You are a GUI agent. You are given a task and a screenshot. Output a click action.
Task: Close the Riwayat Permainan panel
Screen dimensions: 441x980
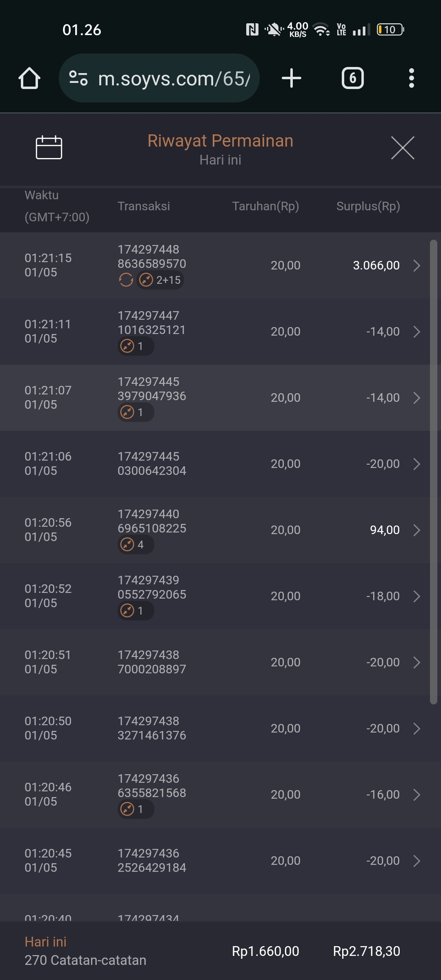coord(403,148)
